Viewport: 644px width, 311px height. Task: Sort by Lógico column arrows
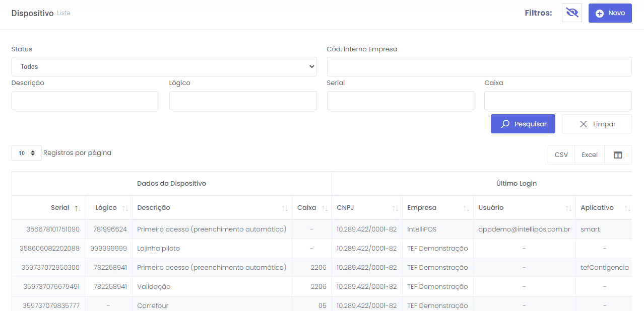point(125,208)
